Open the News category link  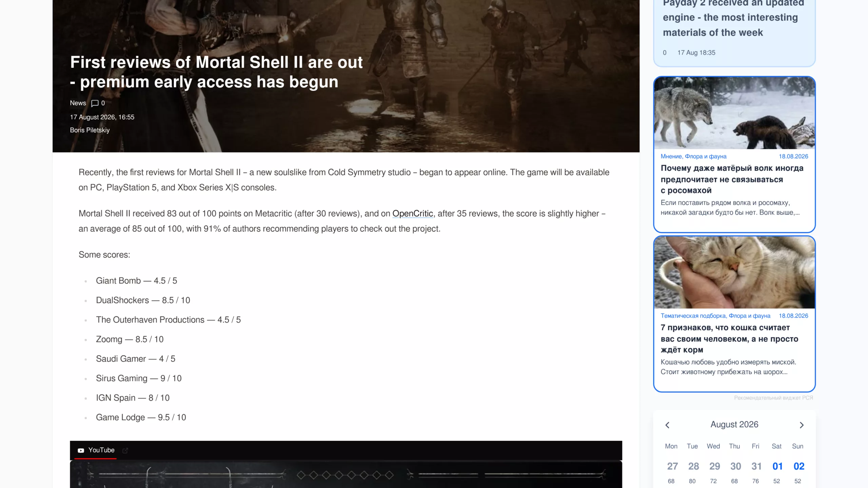(78, 103)
